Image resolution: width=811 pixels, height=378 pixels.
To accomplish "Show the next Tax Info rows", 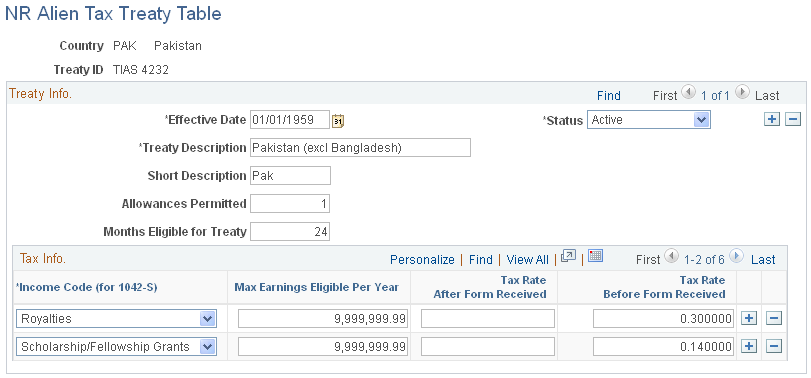I will pyautogui.click(x=736, y=255).
